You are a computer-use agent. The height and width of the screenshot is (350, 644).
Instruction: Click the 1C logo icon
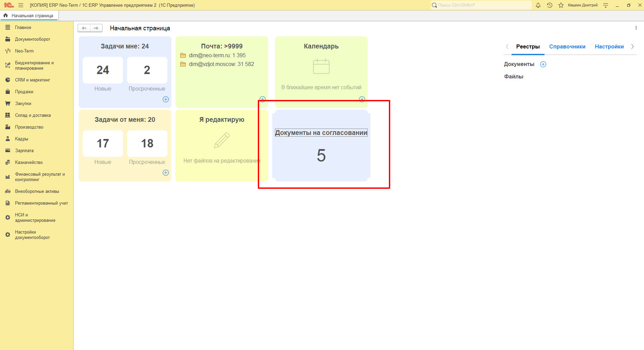click(9, 5)
